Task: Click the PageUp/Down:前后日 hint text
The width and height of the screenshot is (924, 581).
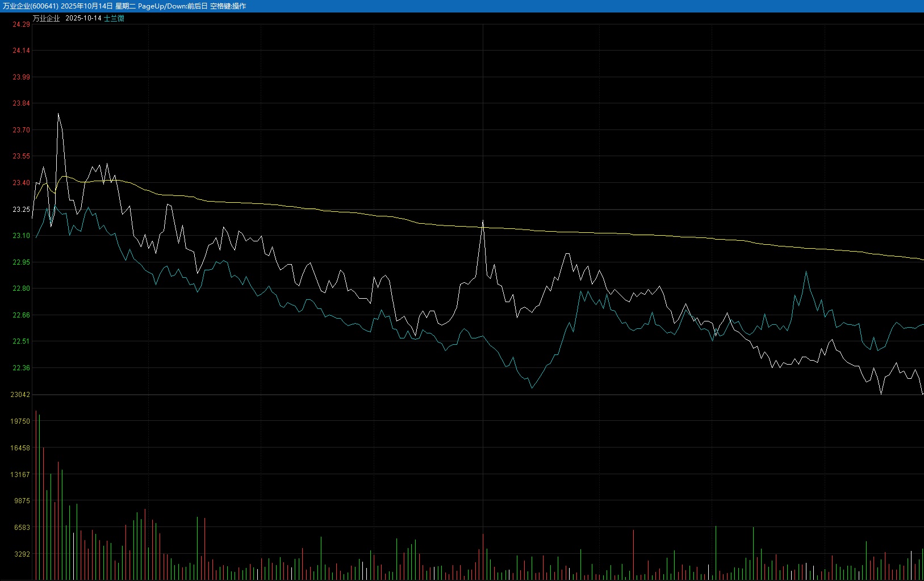Action: click(173, 6)
